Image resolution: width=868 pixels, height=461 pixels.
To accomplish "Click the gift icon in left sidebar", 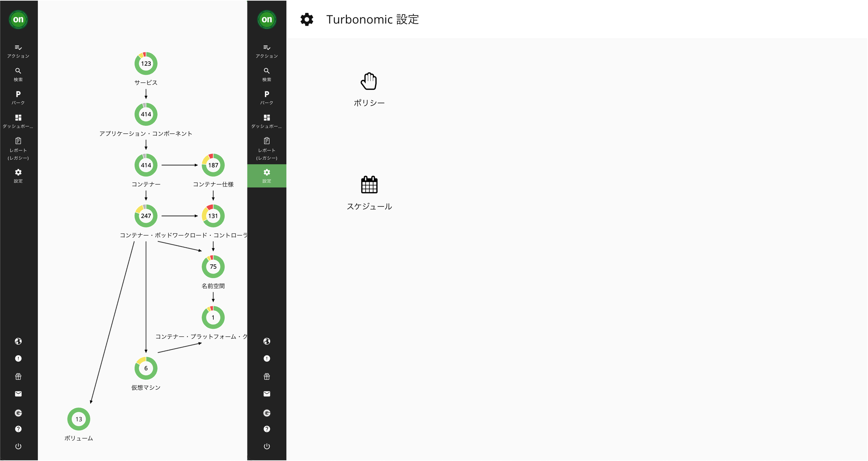I will click(x=18, y=376).
